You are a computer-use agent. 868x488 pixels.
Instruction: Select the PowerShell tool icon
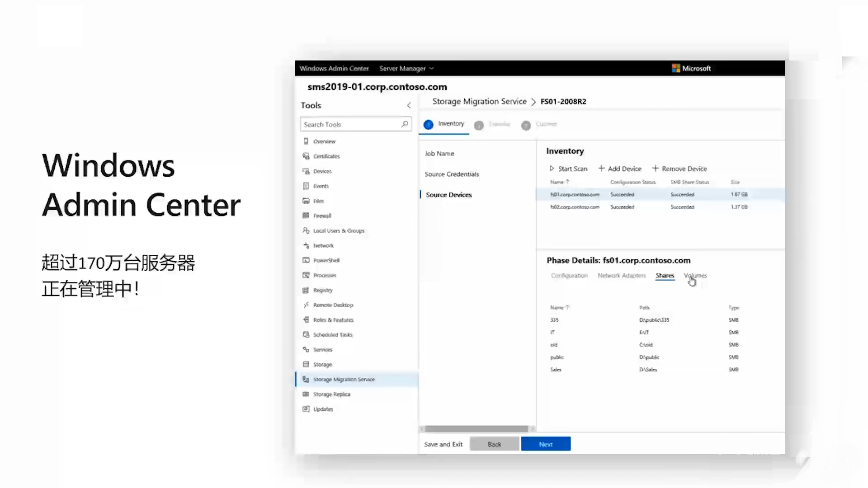[x=306, y=260]
